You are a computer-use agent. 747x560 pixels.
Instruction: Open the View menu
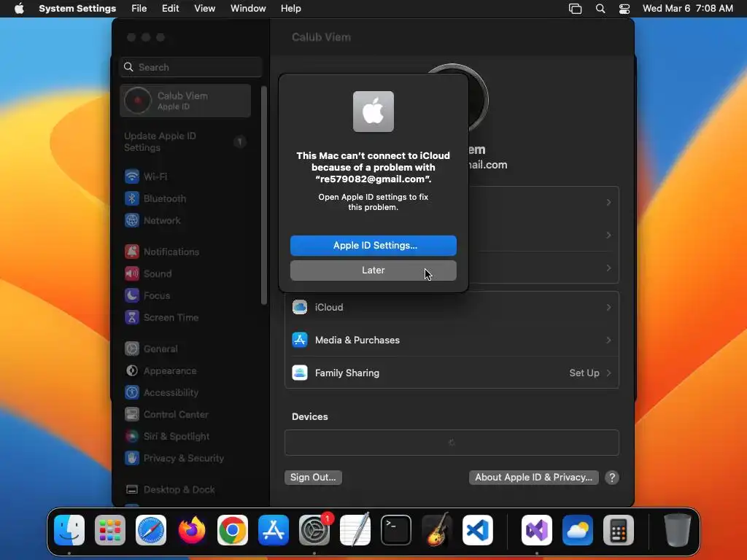coord(204,9)
